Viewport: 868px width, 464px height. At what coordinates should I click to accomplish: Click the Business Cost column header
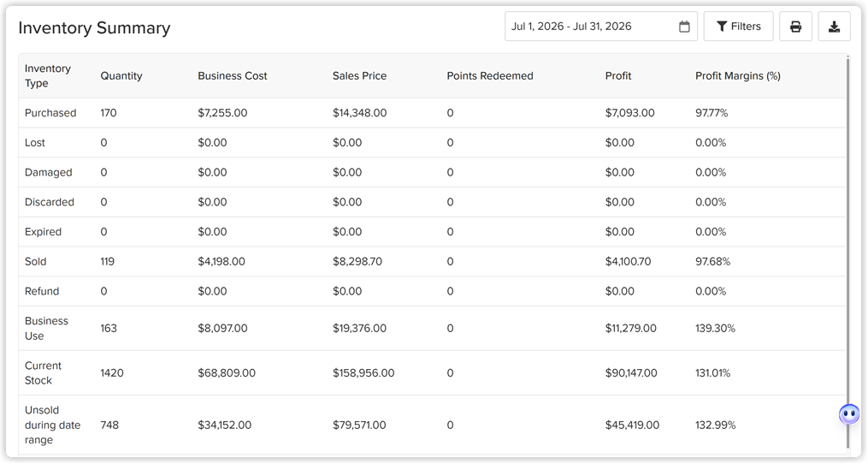pyautogui.click(x=233, y=76)
